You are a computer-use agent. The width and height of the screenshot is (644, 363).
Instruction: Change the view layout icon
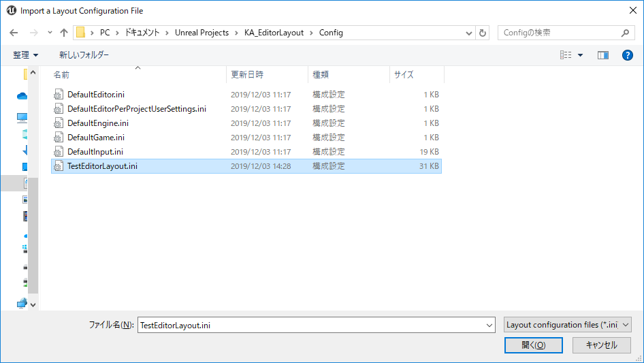tap(566, 55)
